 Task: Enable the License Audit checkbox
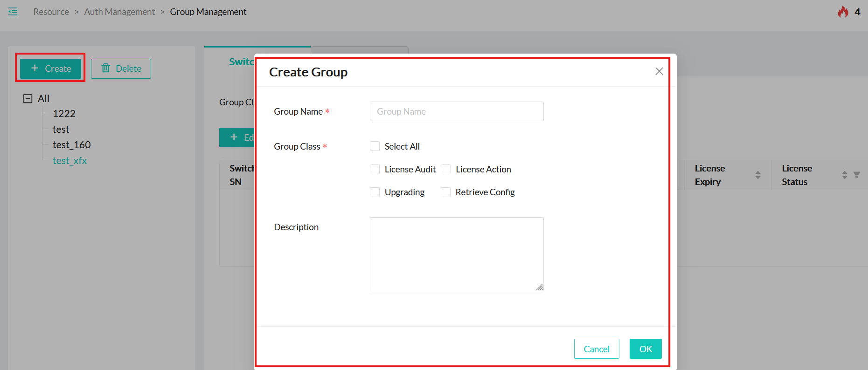pyautogui.click(x=375, y=169)
